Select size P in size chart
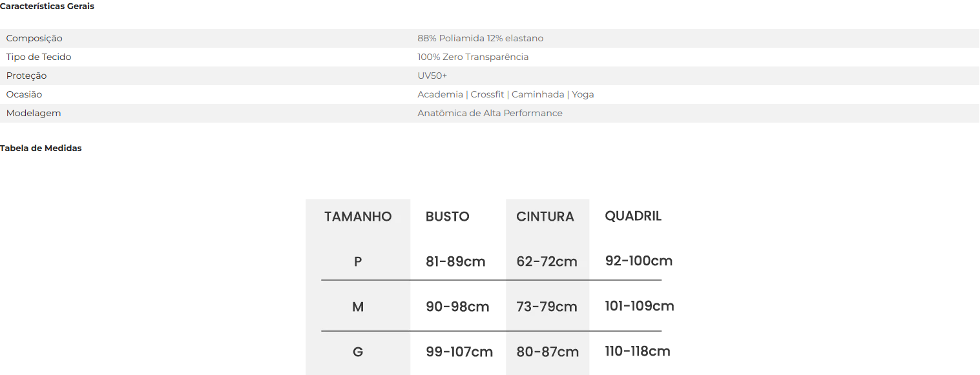The image size is (980, 375). (358, 262)
